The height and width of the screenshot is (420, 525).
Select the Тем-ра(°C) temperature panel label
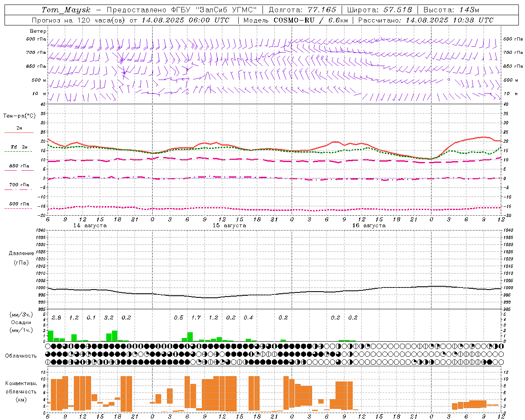click(x=19, y=116)
